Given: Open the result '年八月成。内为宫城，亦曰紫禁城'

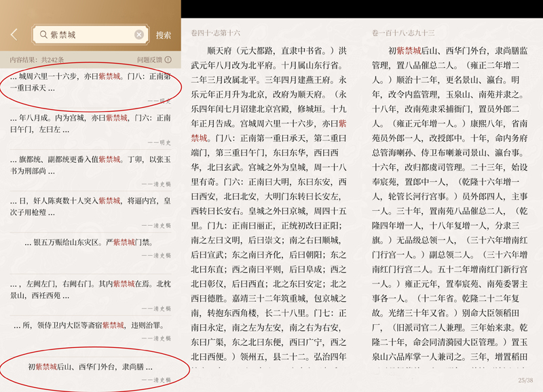Looking at the screenshot, I should 90,128.
